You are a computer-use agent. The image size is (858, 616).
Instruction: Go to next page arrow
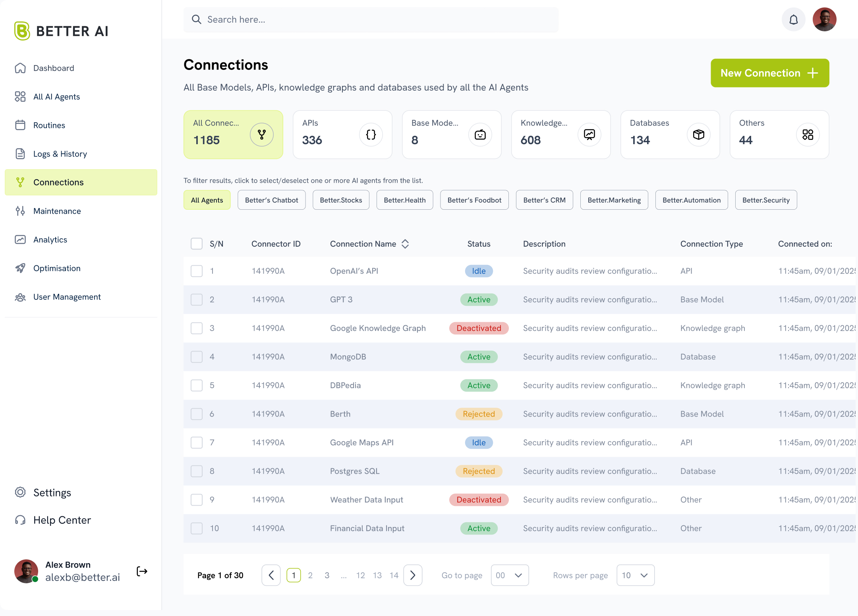[x=413, y=575]
